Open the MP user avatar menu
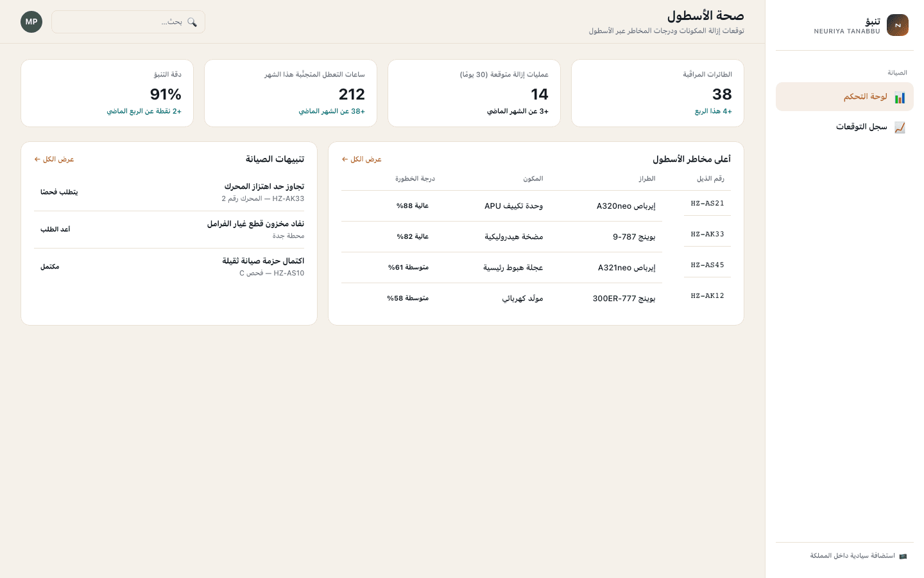Viewport: 924px width, 578px height. coord(31,22)
